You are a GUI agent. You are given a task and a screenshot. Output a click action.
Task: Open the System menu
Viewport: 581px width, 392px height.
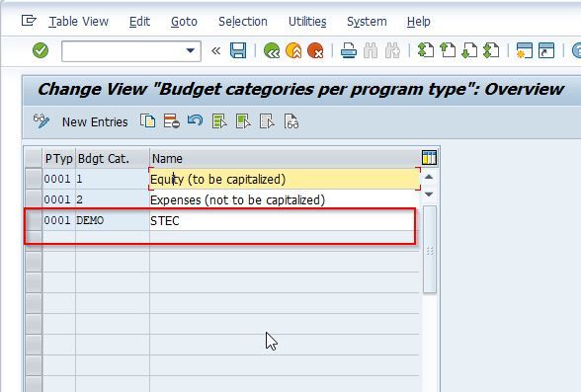367,22
